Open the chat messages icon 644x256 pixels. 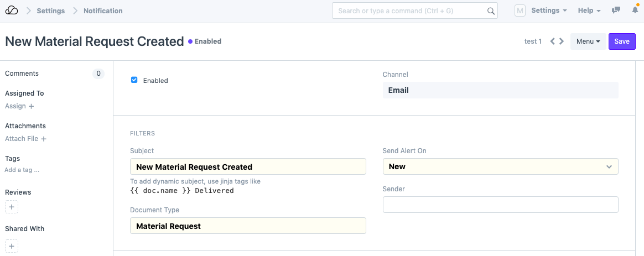tap(616, 11)
